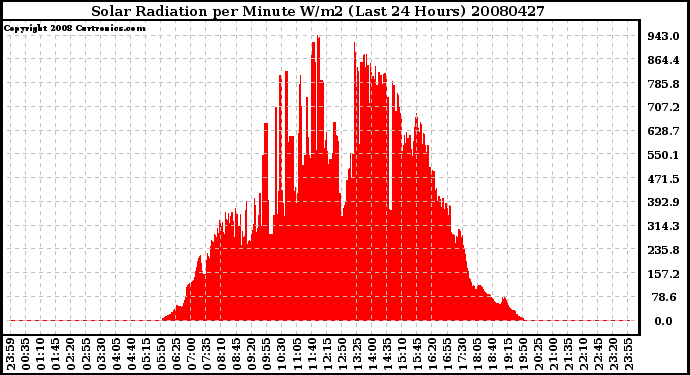Click the 14:00 time axis label
Image resolution: width=690 pixels, height=375 pixels.
(x=372, y=354)
